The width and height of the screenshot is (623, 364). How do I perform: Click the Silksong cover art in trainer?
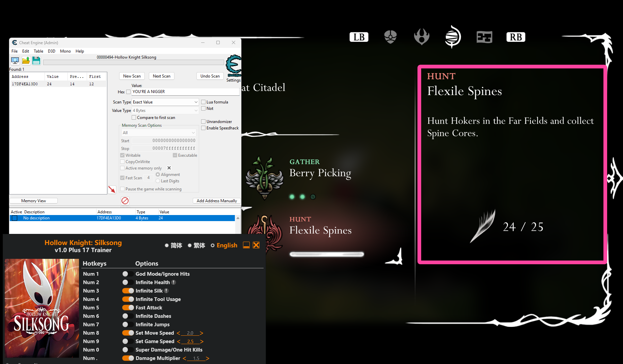(42, 308)
